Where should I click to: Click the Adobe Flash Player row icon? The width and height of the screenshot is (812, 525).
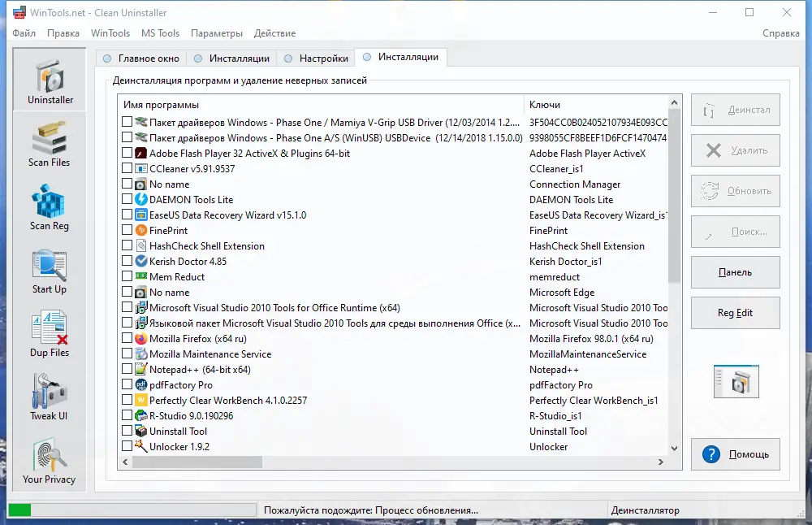pos(140,153)
